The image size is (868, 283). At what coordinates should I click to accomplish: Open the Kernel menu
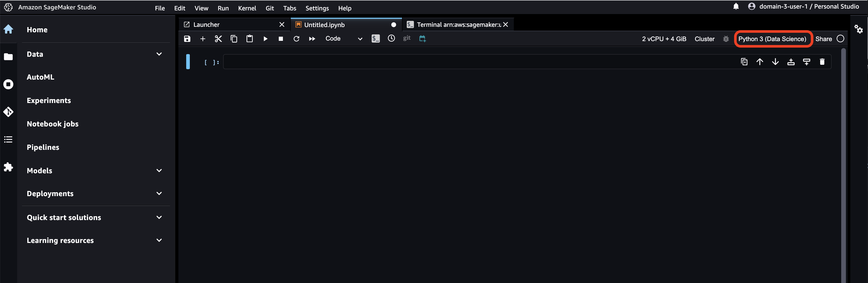247,8
